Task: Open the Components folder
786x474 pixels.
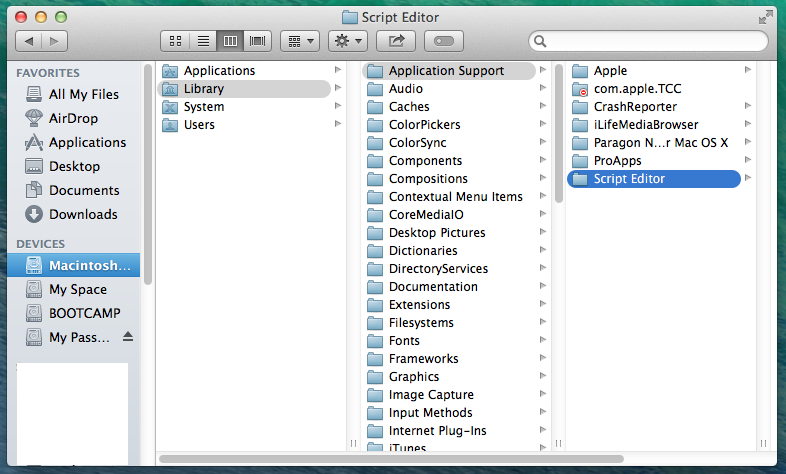Action: (449, 161)
